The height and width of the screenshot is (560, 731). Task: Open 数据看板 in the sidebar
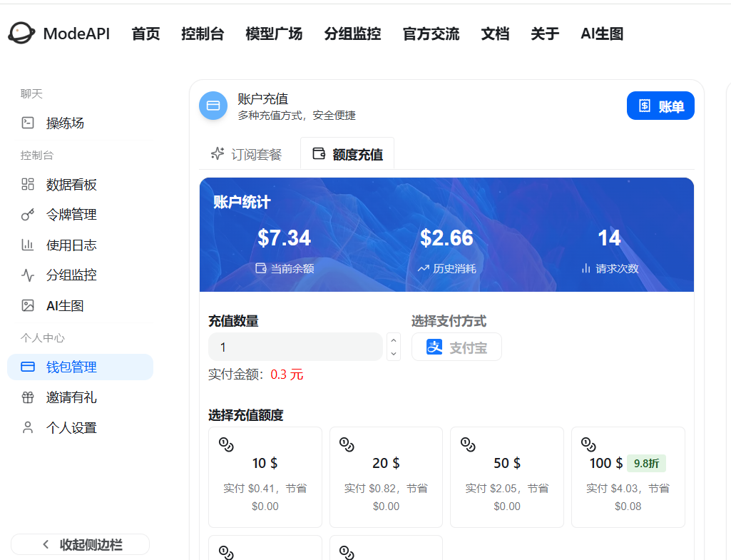pos(80,184)
